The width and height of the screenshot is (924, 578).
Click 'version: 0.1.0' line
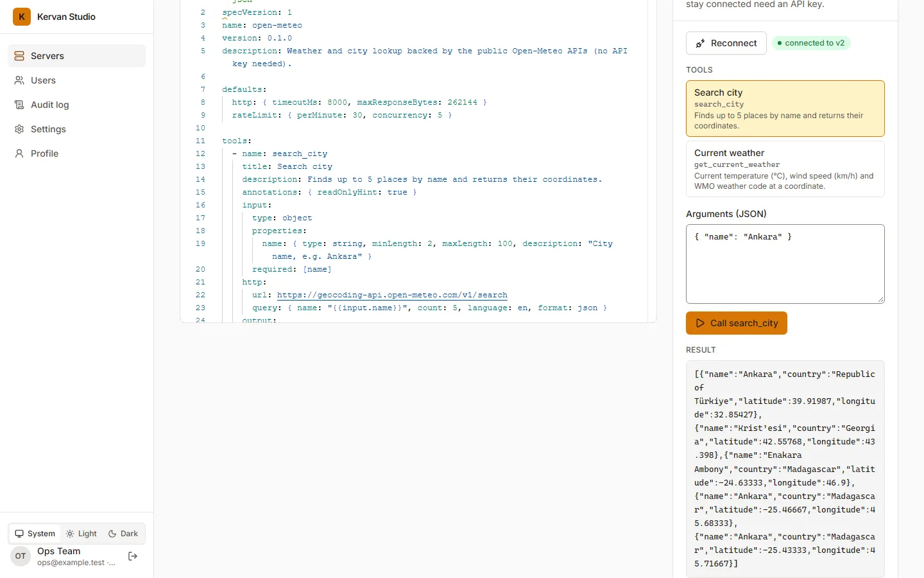257,38
